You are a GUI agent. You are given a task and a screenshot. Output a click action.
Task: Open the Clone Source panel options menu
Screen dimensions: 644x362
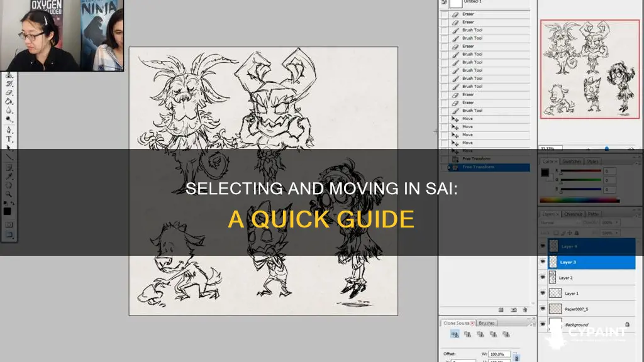pyautogui.click(x=533, y=324)
